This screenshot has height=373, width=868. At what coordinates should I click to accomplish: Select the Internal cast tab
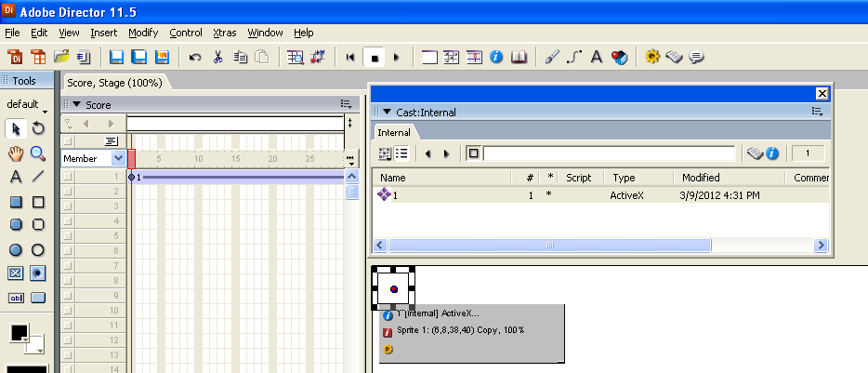point(394,132)
